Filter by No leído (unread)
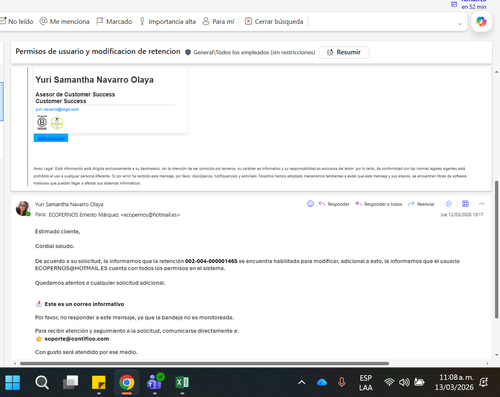Viewport: 500px width, 397px height. [17, 22]
